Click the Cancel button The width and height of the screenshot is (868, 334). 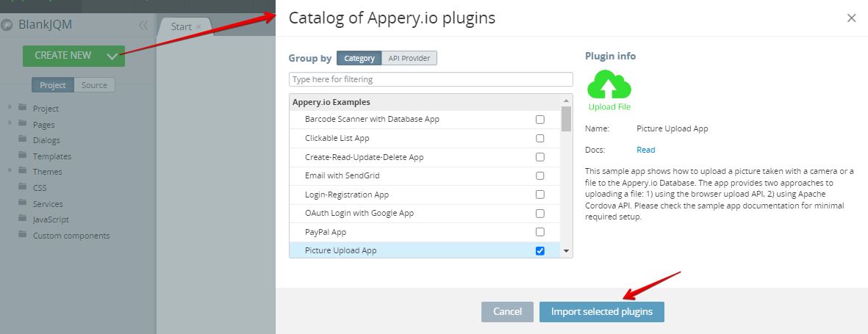click(x=508, y=312)
